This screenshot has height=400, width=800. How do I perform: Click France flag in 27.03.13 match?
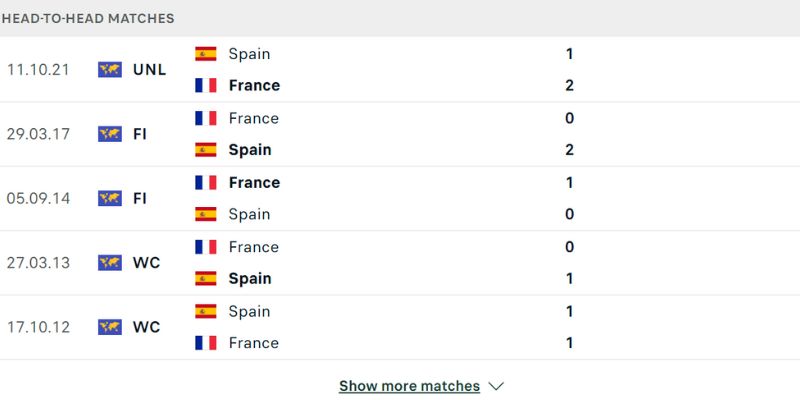[x=206, y=247]
